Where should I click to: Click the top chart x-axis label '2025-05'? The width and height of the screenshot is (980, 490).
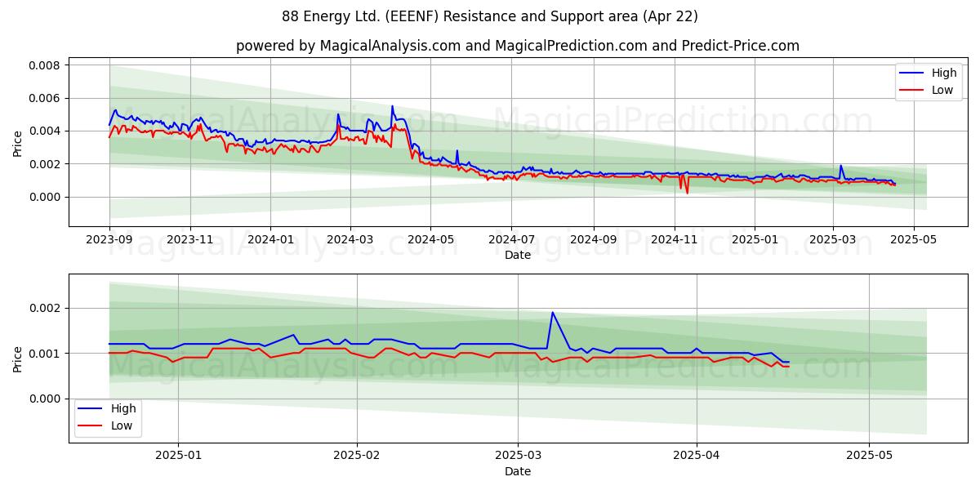click(913, 240)
